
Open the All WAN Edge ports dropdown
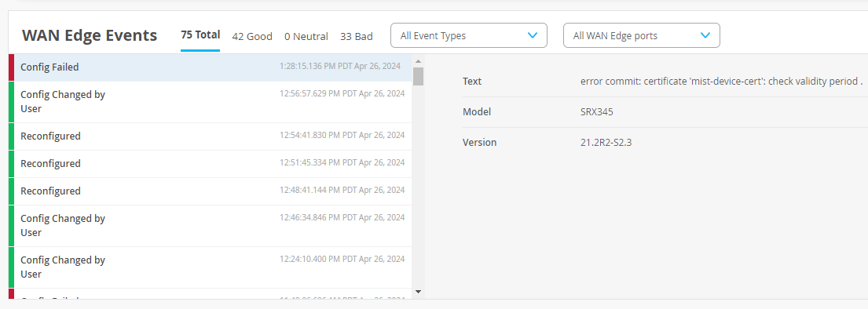642,35
